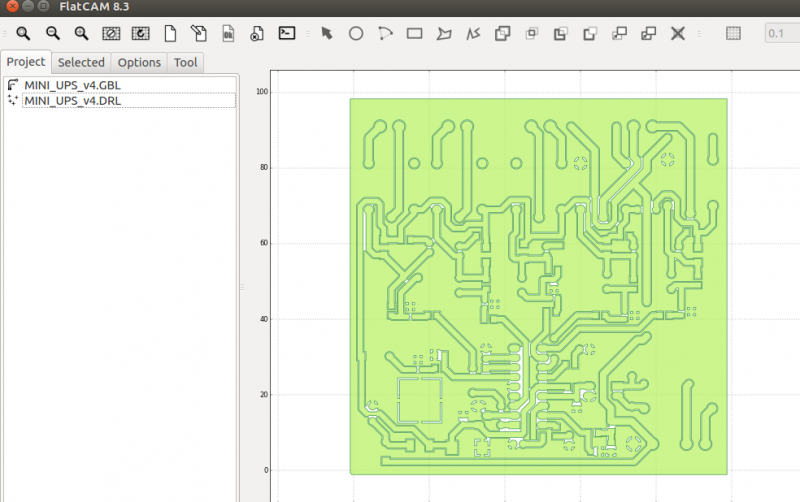Zoom in using the plus magnifier

[82, 33]
